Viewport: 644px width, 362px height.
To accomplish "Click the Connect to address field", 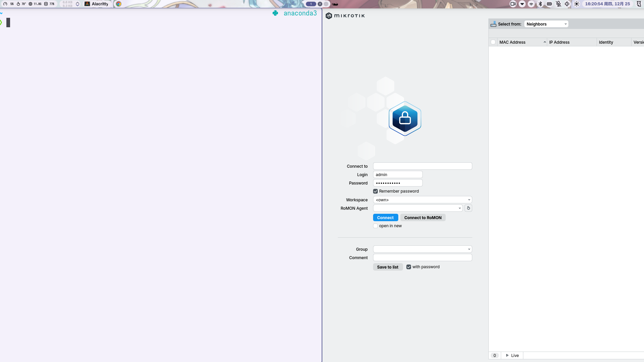I will 422,166.
